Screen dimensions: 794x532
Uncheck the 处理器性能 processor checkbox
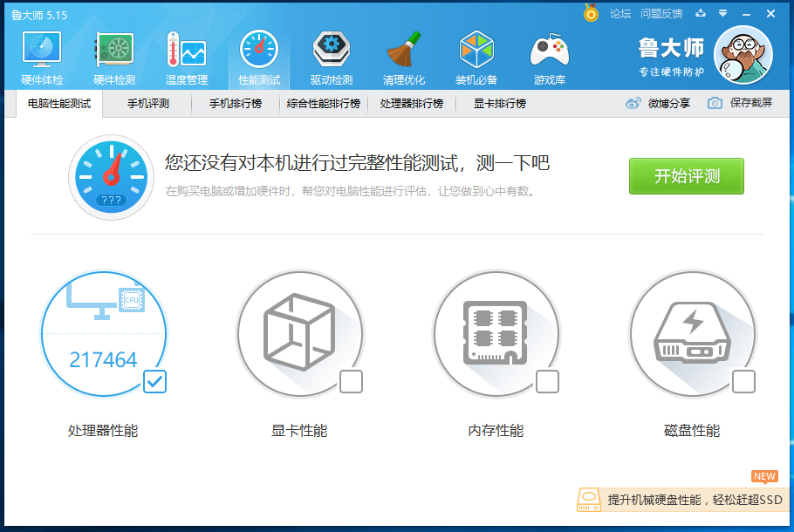pyautogui.click(x=155, y=382)
